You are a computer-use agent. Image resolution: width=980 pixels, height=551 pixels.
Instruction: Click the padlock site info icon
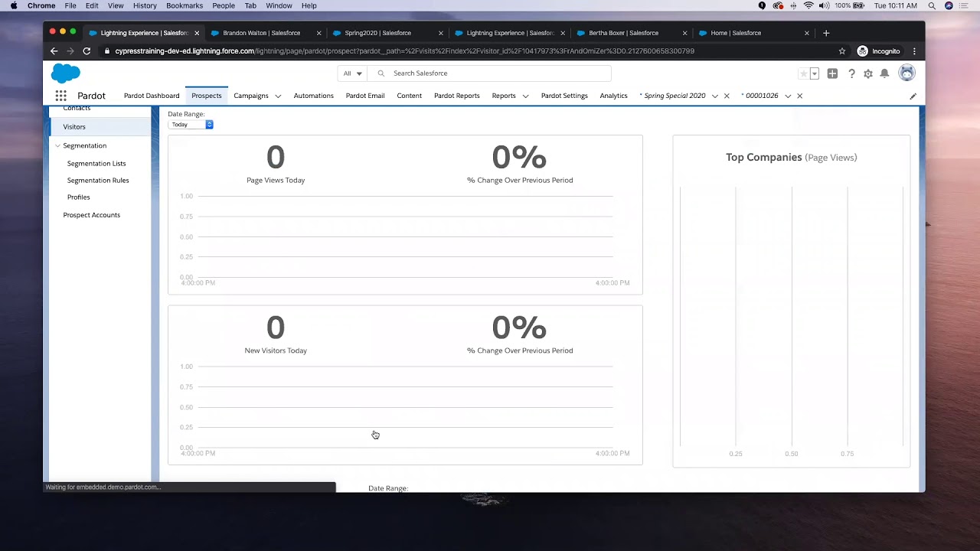107,51
